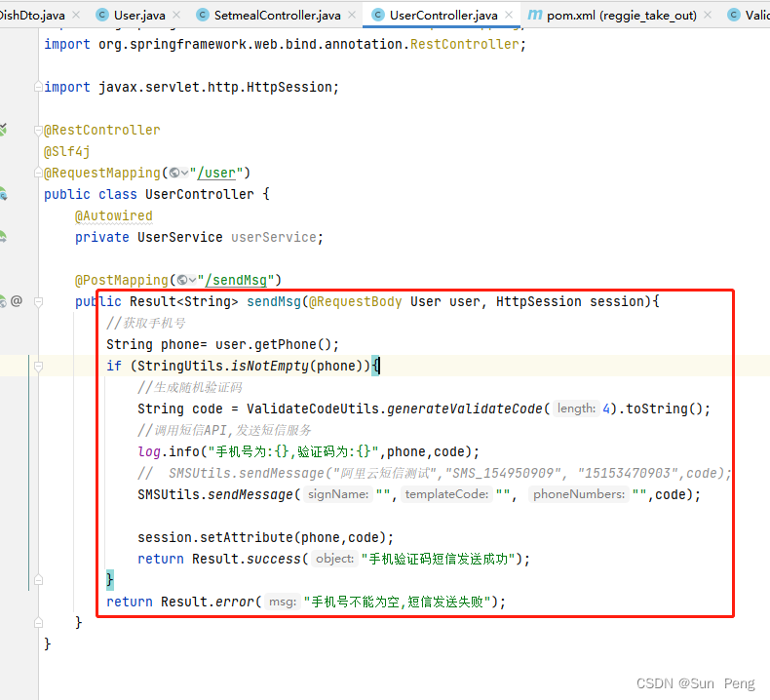
Task: Click the closing fold marker of the if block
Action: point(38,580)
